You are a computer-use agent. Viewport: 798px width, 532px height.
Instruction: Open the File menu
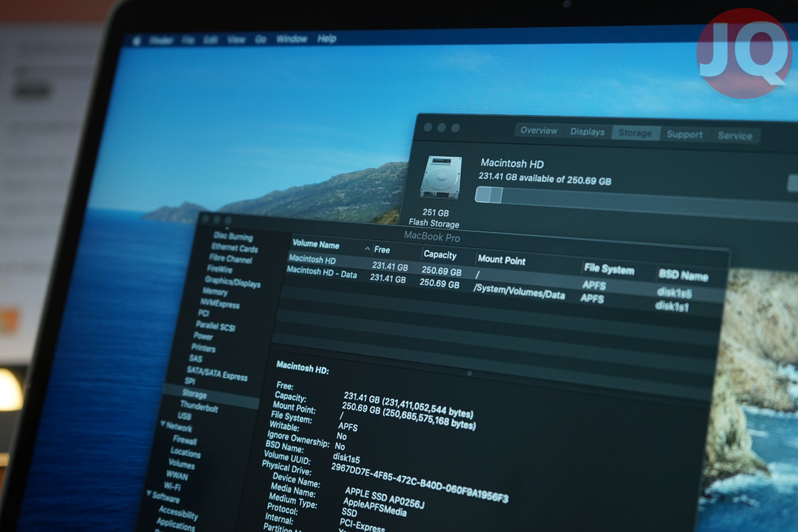pos(188,40)
